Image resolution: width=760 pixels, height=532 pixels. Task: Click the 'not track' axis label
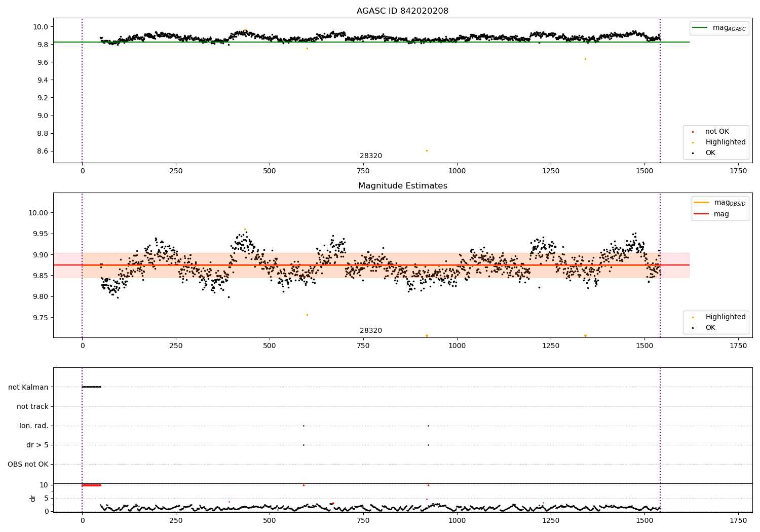click(32, 406)
